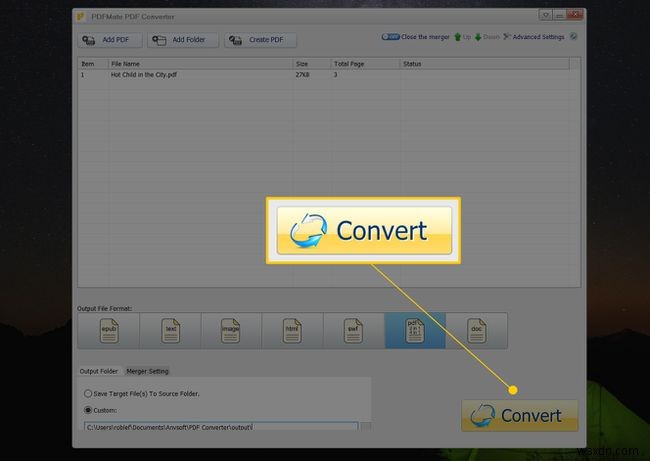Select the Hot Child in the City.pdf row
650x461 pixels.
click(323, 75)
